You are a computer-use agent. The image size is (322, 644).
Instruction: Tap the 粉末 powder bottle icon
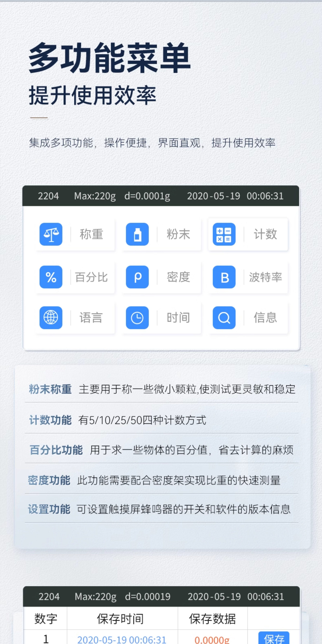click(x=137, y=234)
